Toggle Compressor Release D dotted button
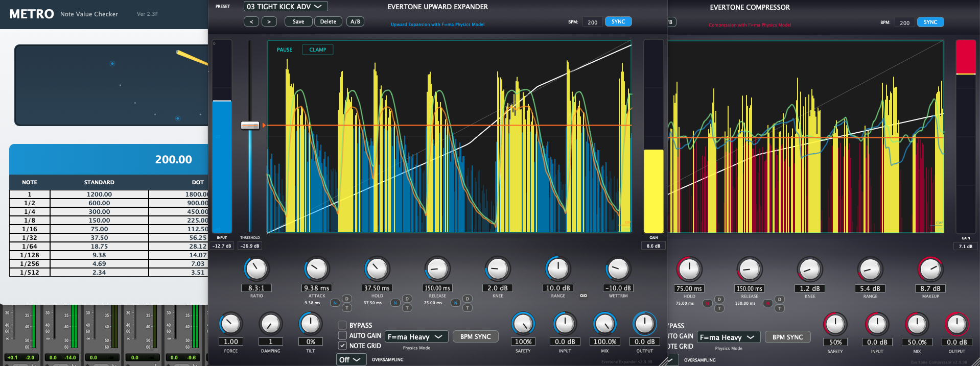The height and width of the screenshot is (366, 980). (x=780, y=299)
